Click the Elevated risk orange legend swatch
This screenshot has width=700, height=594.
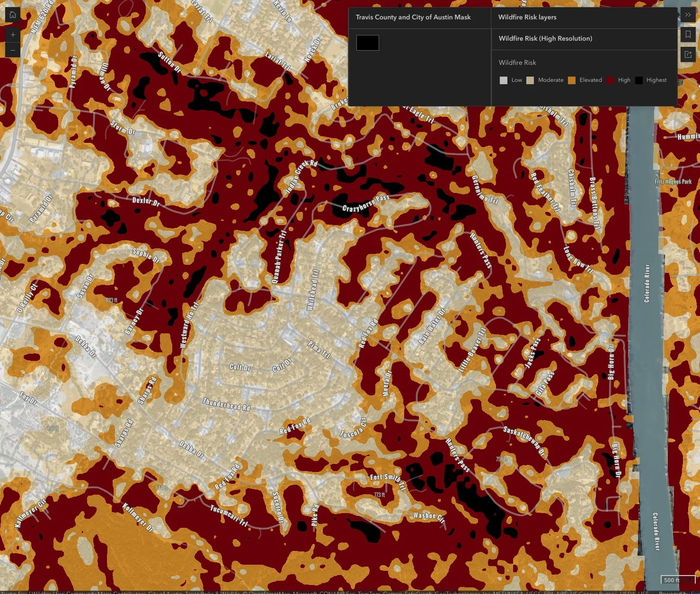point(572,80)
